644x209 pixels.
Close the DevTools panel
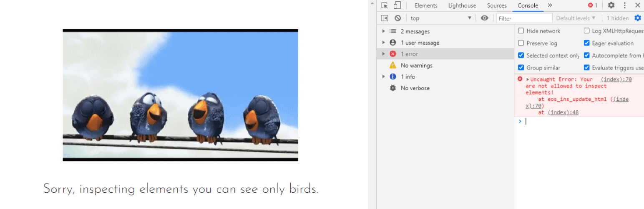point(637,5)
